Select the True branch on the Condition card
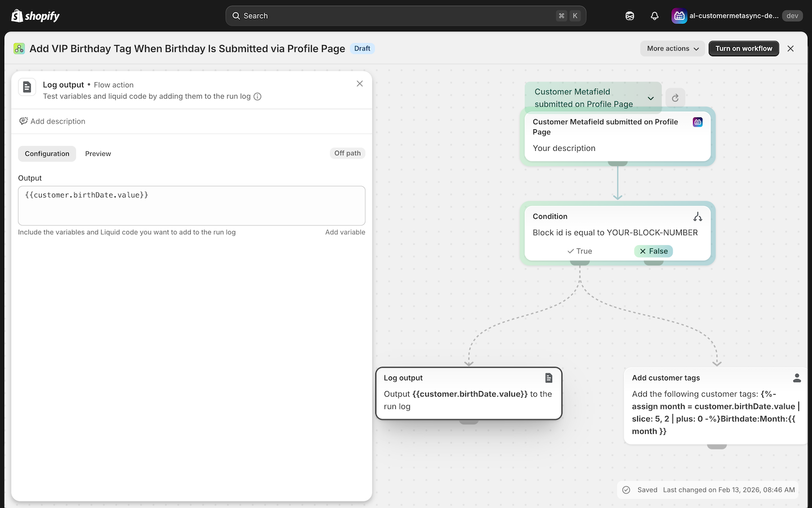The width and height of the screenshot is (812, 508). click(x=579, y=251)
